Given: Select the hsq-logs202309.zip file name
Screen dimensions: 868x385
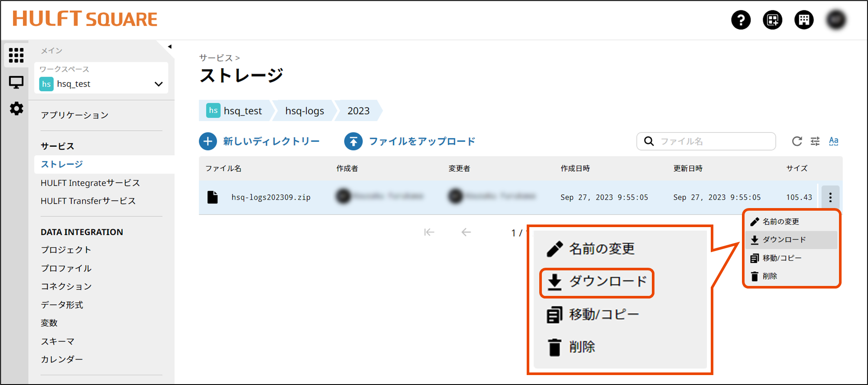Looking at the screenshot, I should click(271, 197).
